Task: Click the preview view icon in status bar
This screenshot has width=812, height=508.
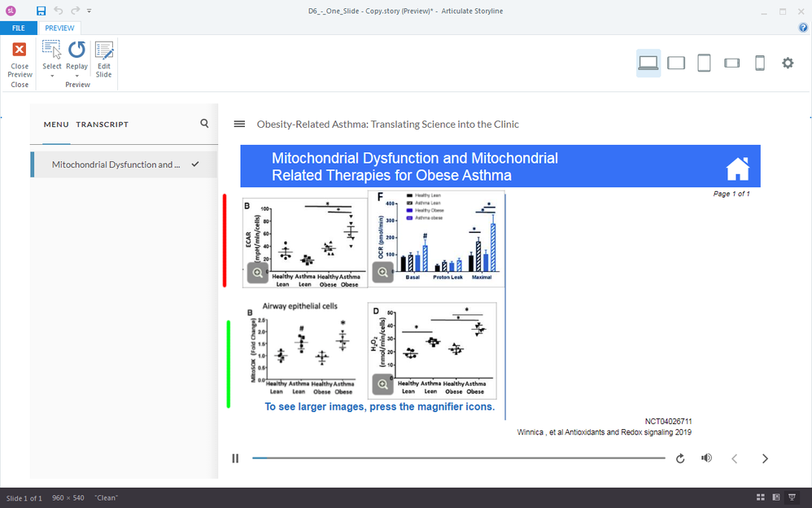Action: pyautogui.click(x=792, y=497)
